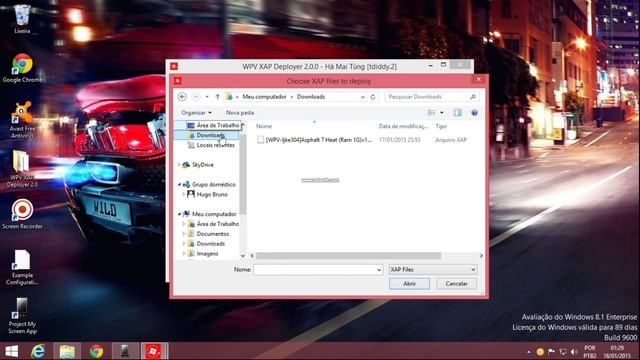Screen dimensions: 640x360
Task: Refresh the Downloads folder listing
Action: 373,97
